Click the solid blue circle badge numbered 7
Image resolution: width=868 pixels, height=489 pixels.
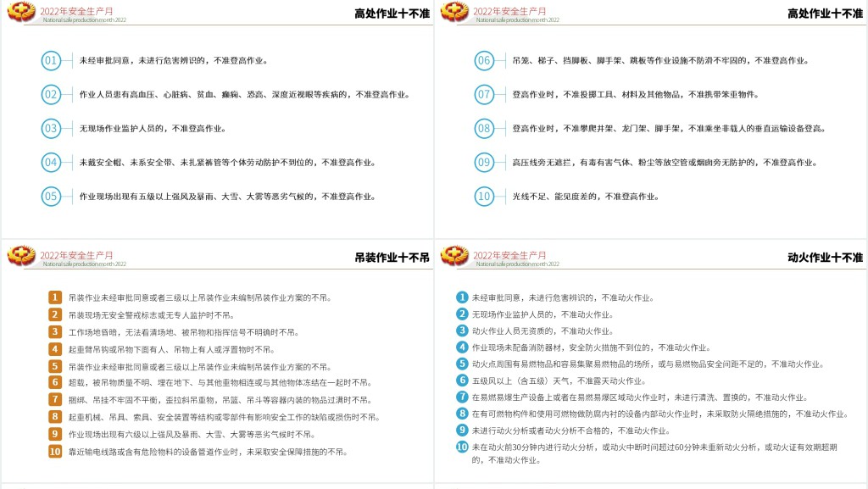click(x=463, y=397)
